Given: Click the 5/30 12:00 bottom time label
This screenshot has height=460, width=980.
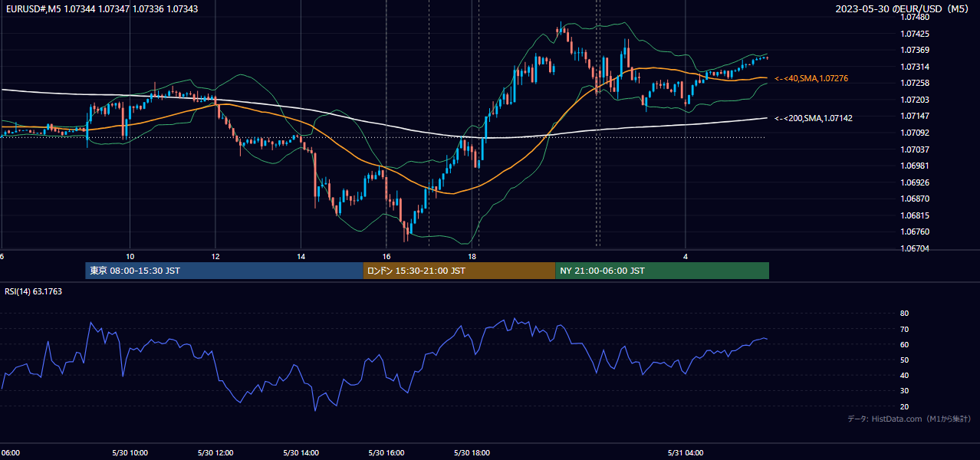Looking at the screenshot, I should (x=215, y=452).
